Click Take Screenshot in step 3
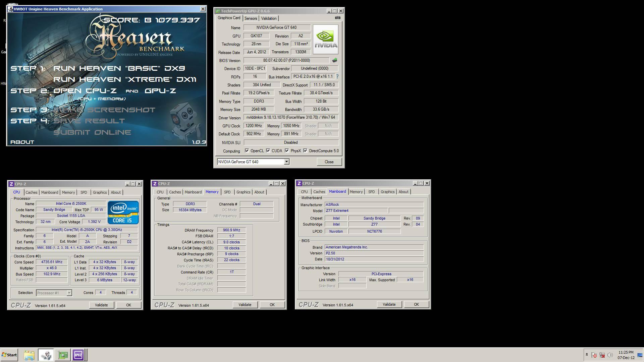Image resolution: width=644 pixels, height=362 pixels. pyautogui.click(x=104, y=110)
